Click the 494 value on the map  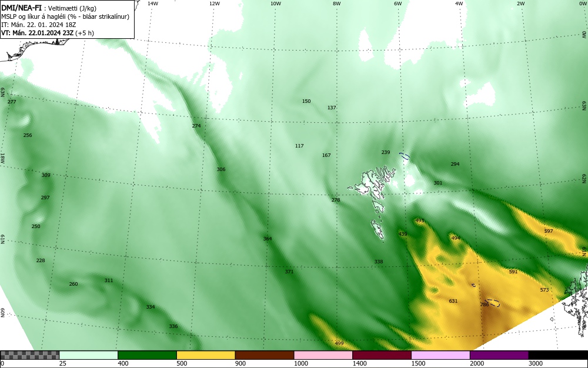[x=455, y=238]
